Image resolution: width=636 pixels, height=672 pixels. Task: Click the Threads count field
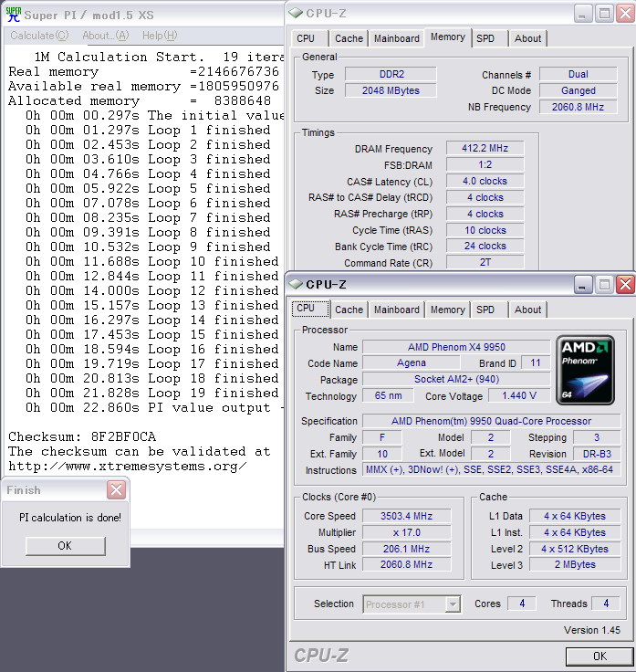click(x=606, y=604)
